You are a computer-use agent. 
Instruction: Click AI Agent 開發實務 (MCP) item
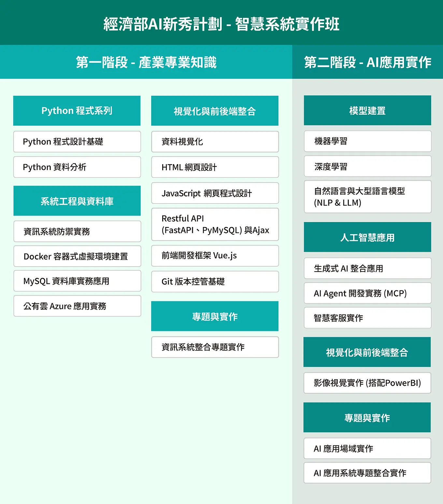click(x=367, y=293)
